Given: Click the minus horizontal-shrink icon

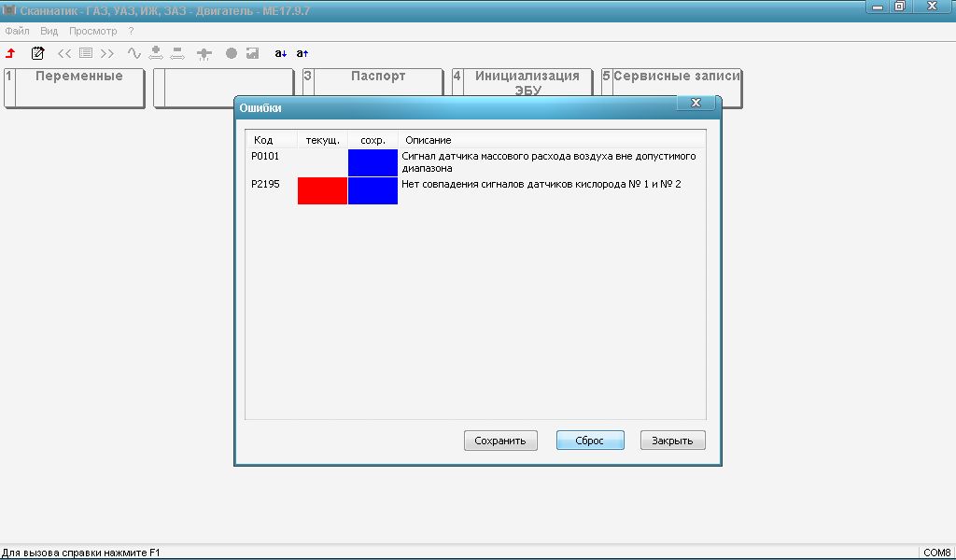Looking at the screenshot, I should tap(177, 53).
